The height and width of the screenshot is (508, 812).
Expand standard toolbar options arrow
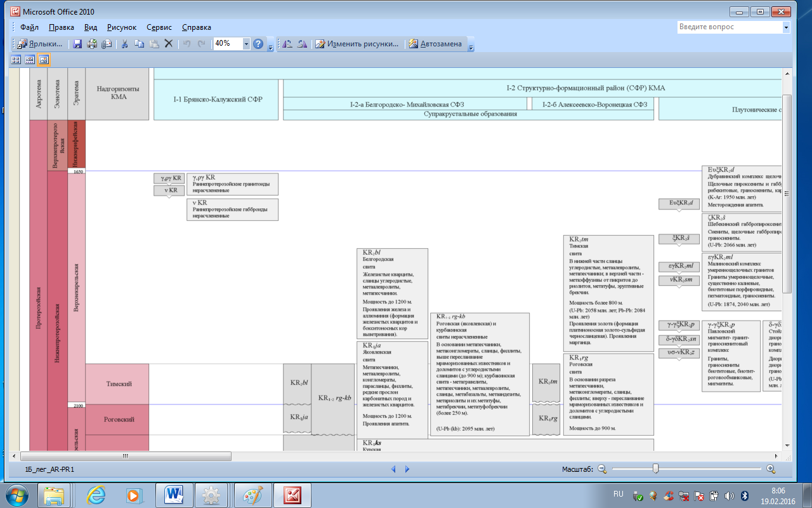click(x=270, y=44)
